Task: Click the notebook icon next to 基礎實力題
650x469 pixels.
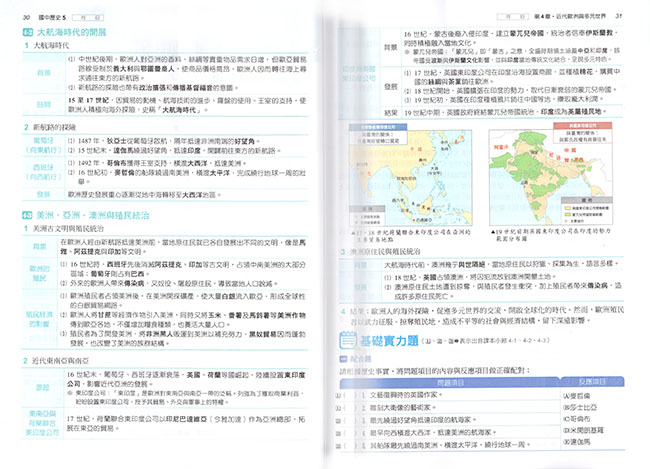Action: tap(347, 340)
